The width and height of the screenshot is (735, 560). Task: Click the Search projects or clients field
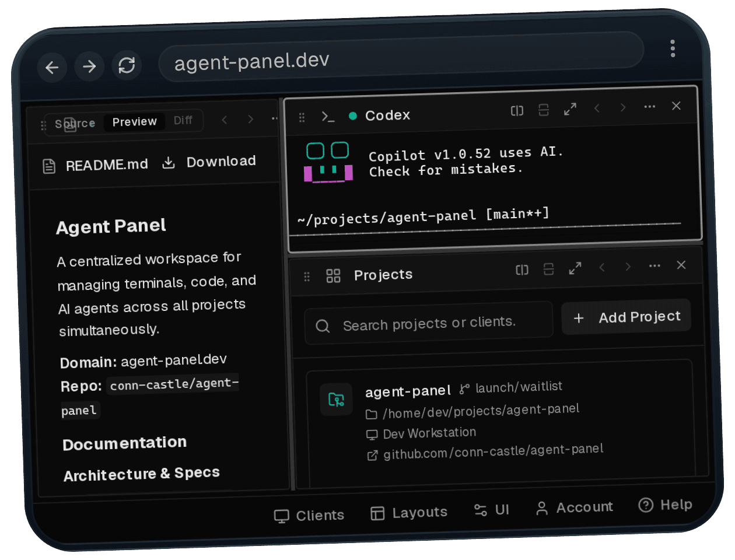click(429, 323)
